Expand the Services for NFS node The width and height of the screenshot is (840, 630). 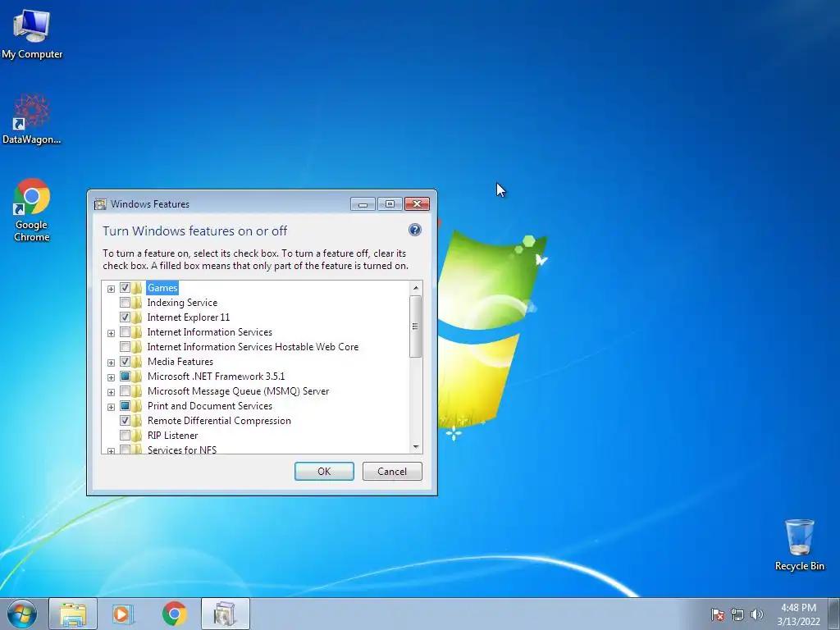coord(111,451)
